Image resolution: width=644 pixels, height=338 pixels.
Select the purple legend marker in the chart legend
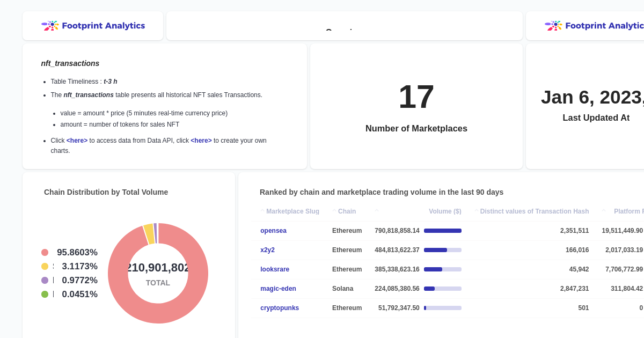tap(45, 280)
